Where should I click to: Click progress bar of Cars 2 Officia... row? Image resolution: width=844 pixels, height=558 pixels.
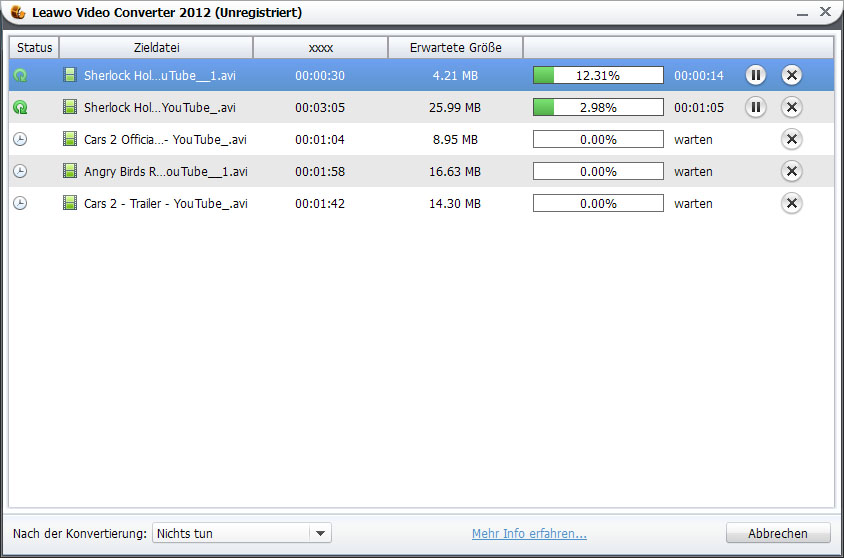[x=598, y=139]
